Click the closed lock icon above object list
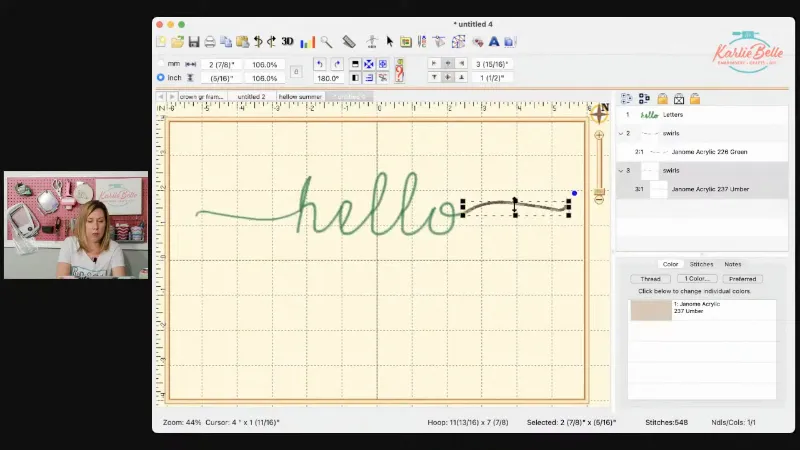The image size is (800, 450). pos(662,98)
